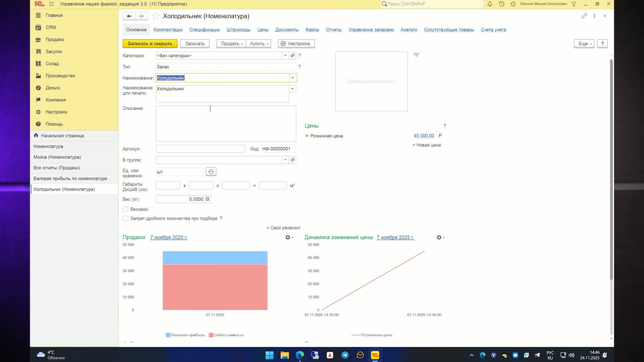This screenshot has width=644, height=362.
Task: Enable the Весовой checkbox
Action: (x=125, y=209)
